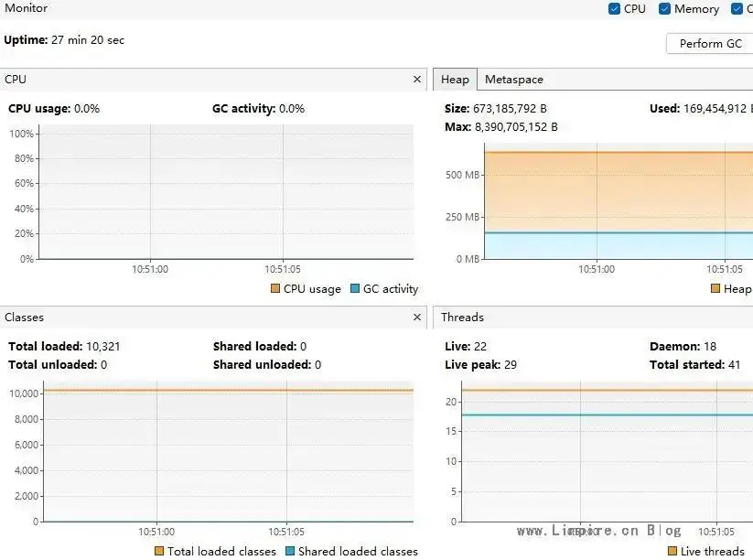Viewport: 753px width, 560px height.
Task: Click the Total loaded classes legend swatch
Action: [x=159, y=551]
